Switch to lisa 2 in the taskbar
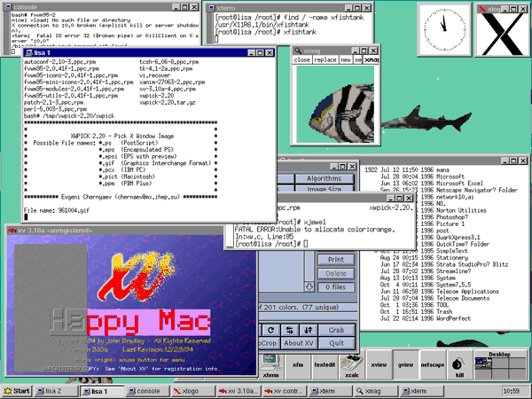This screenshot has height=399, width=532. point(57,391)
